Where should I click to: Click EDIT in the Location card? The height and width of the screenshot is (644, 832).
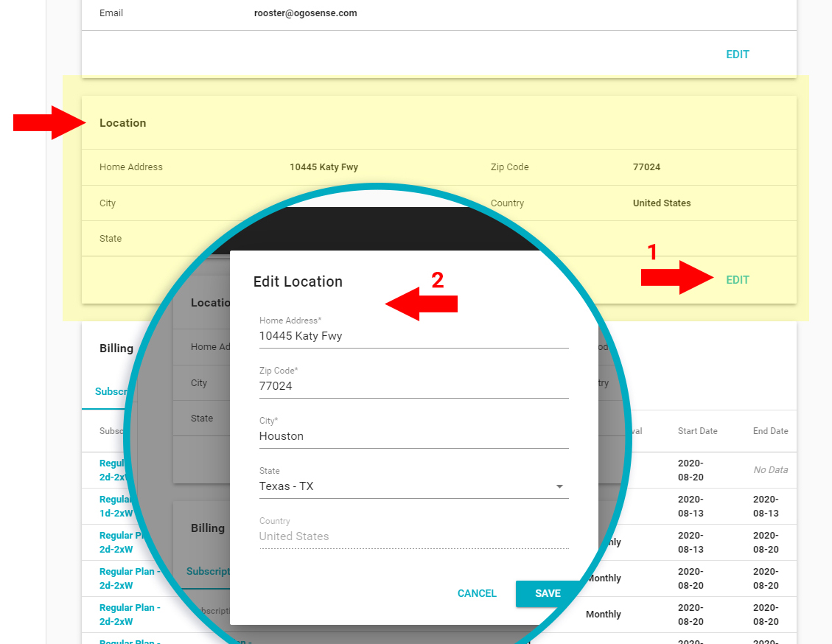point(737,280)
